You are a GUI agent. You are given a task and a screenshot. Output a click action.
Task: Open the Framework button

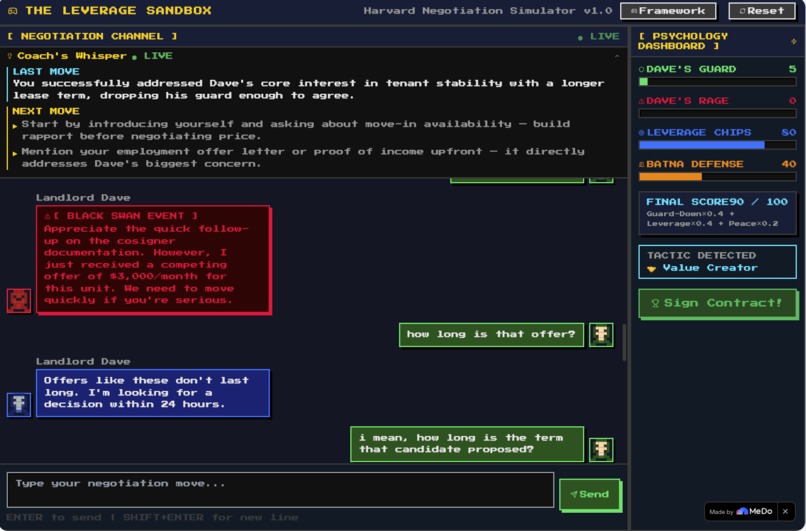click(x=668, y=11)
